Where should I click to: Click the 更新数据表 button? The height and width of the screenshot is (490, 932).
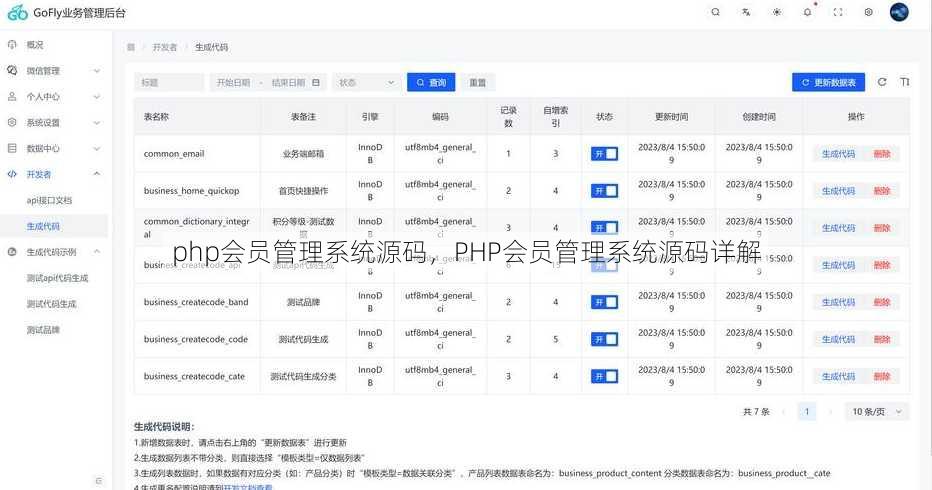(829, 83)
